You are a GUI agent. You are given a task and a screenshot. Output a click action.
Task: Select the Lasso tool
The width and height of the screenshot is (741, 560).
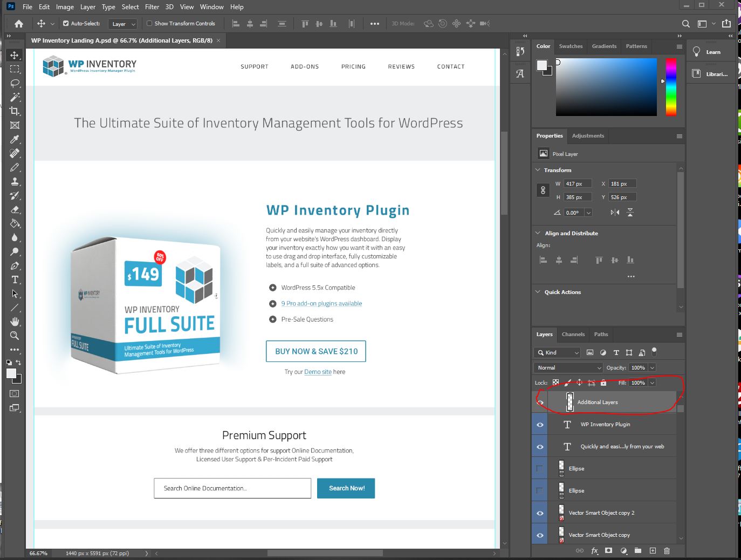15,83
